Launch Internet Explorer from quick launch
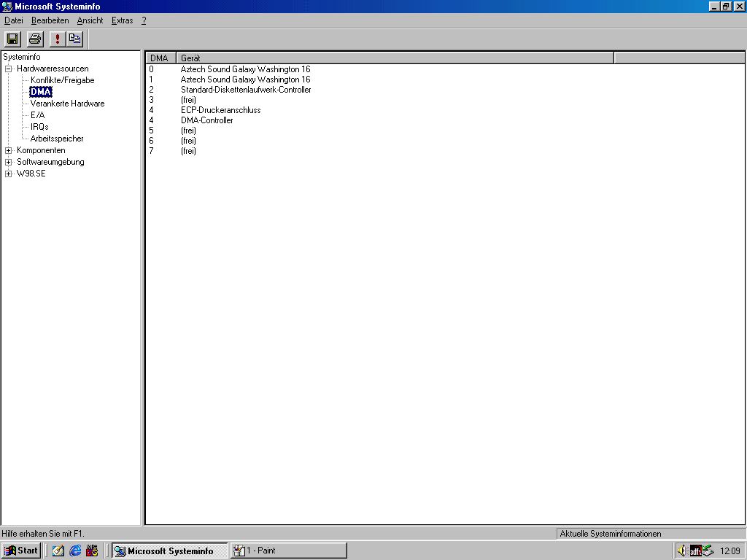Image resolution: width=747 pixels, height=560 pixels. tap(75, 551)
